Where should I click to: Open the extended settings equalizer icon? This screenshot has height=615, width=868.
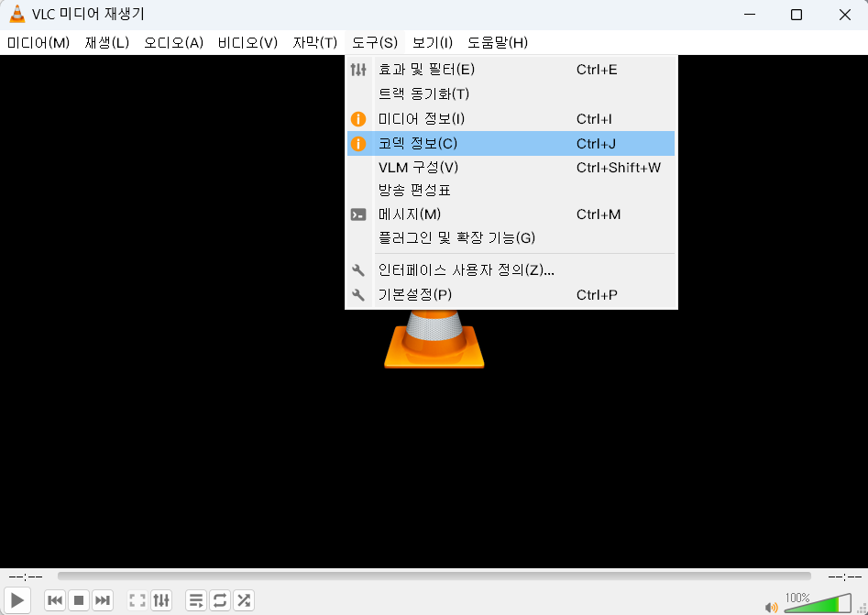161,600
